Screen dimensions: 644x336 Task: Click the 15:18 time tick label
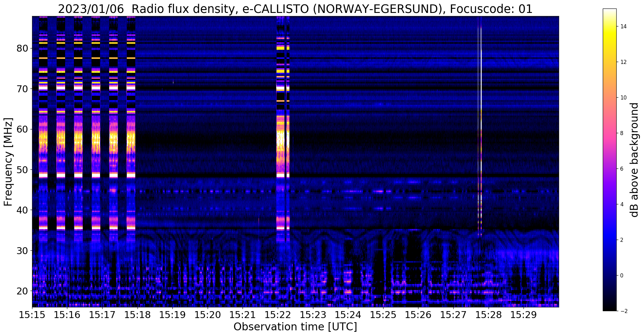(137, 315)
